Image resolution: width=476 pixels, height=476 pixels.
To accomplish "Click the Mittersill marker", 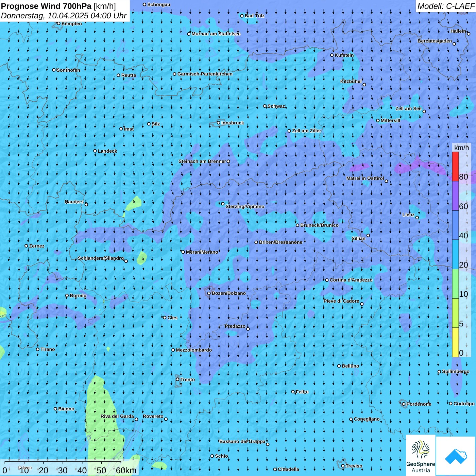I will 378,120.
